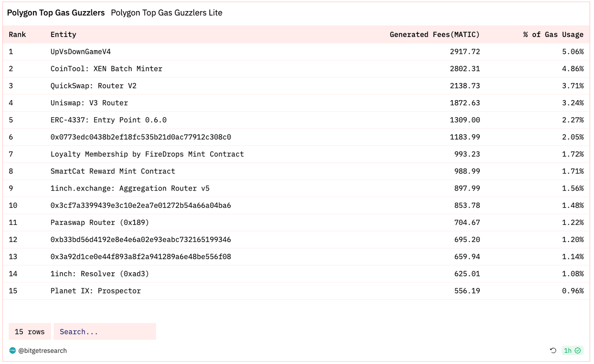Click the bitgetresearch avatar icon
This screenshot has width=594, height=364.
click(13, 351)
